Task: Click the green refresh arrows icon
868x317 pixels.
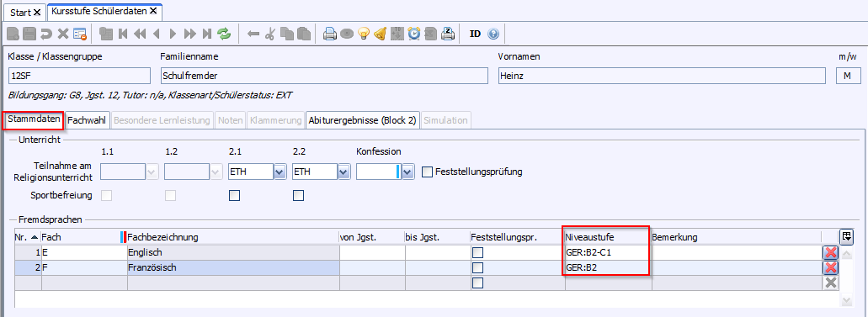Action: [x=224, y=34]
